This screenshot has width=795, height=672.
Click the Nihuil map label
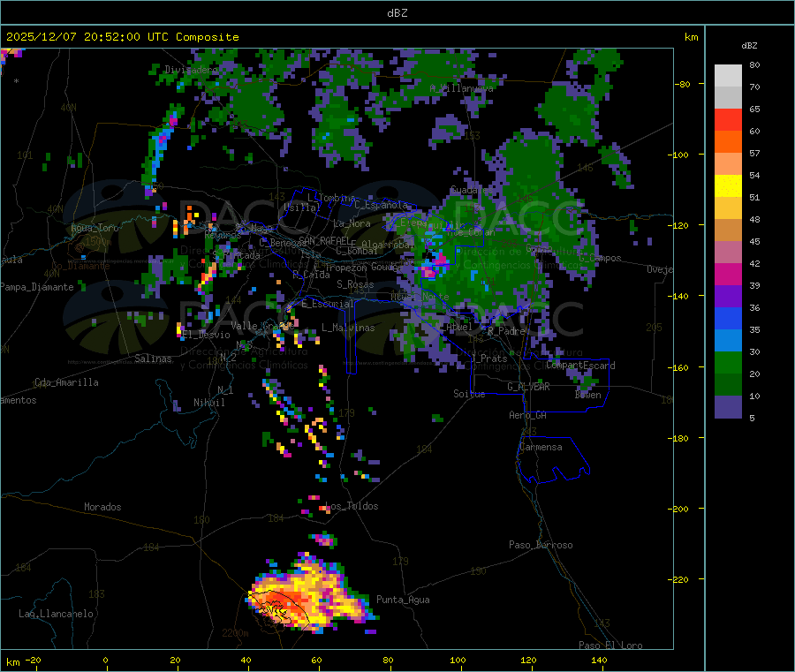tap(209, 403)
